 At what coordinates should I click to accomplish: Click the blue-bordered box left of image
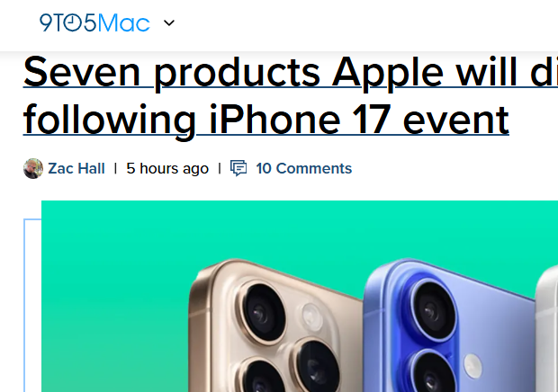[x=31, y=306]
